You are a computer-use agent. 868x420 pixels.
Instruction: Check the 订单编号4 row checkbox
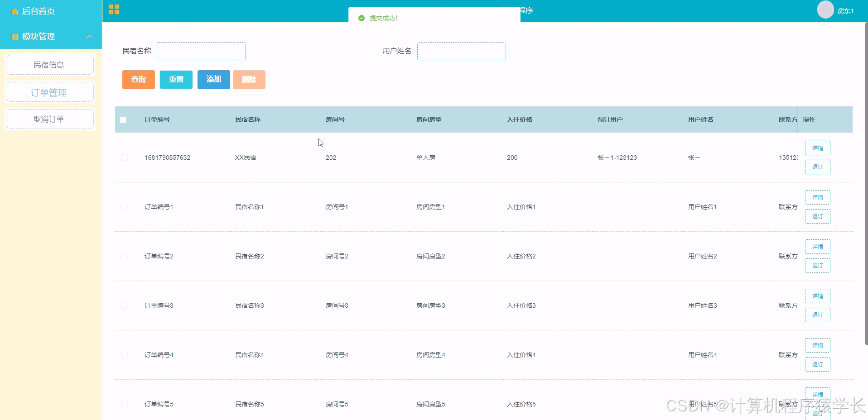125,355
